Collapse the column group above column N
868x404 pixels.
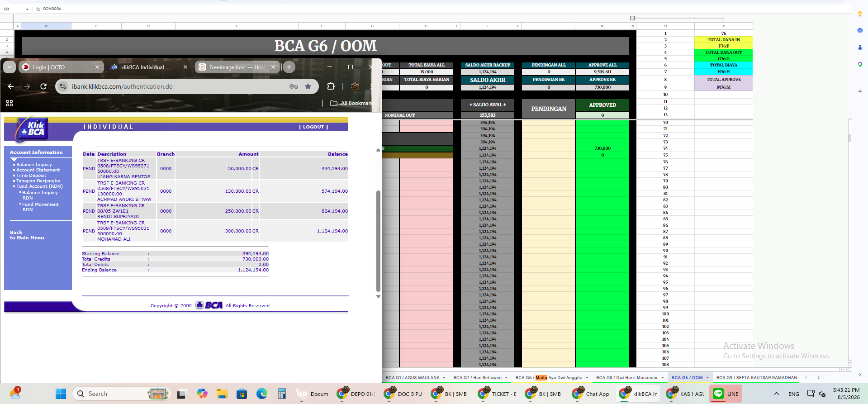click(x=632, y=18)
